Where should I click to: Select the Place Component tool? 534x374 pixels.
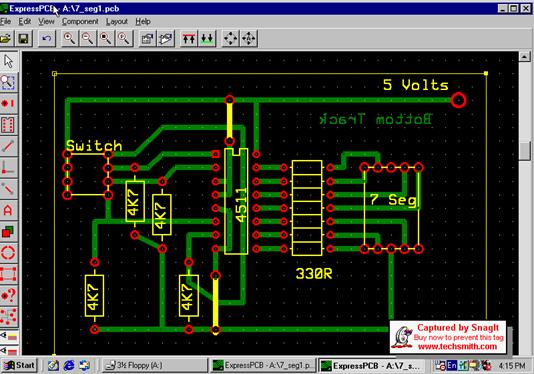(x=9, y=125)
